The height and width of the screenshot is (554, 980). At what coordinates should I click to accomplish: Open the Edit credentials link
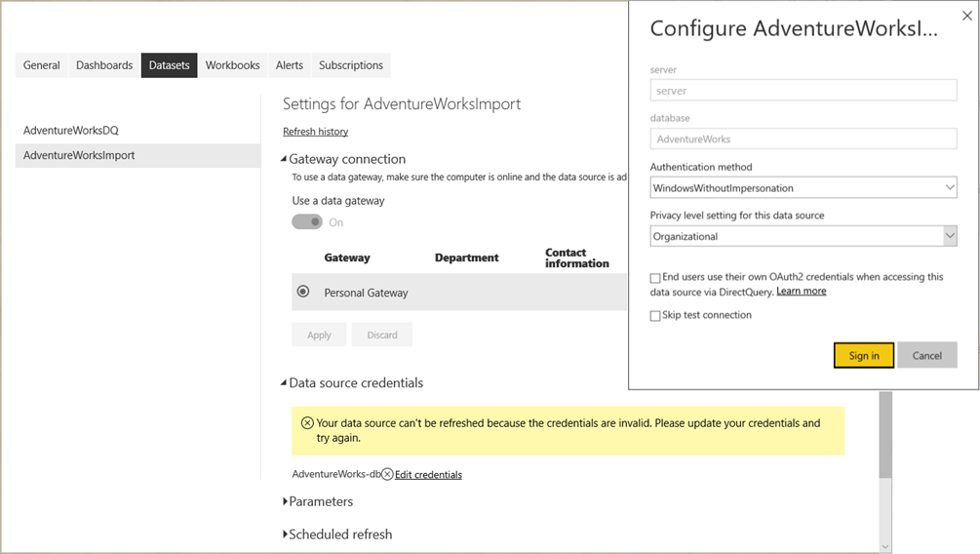tap(428, 475)
